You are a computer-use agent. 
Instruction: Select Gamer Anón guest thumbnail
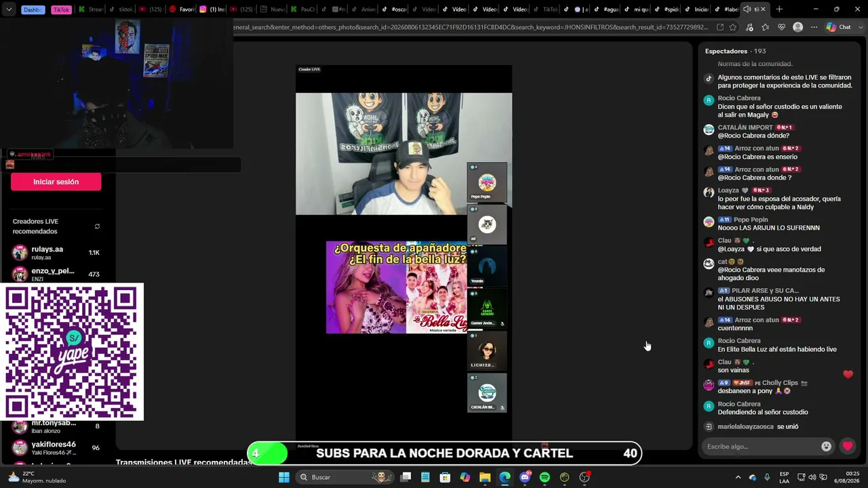click(x=487, y=309)
